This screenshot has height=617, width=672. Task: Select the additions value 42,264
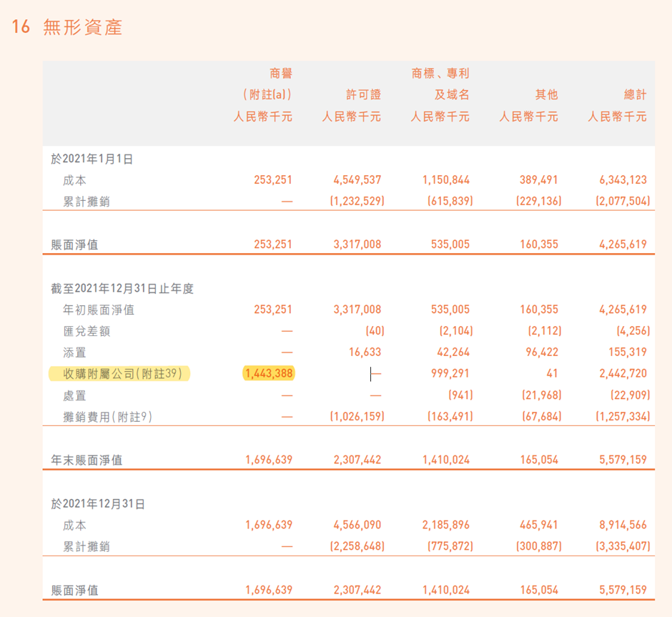453,352
